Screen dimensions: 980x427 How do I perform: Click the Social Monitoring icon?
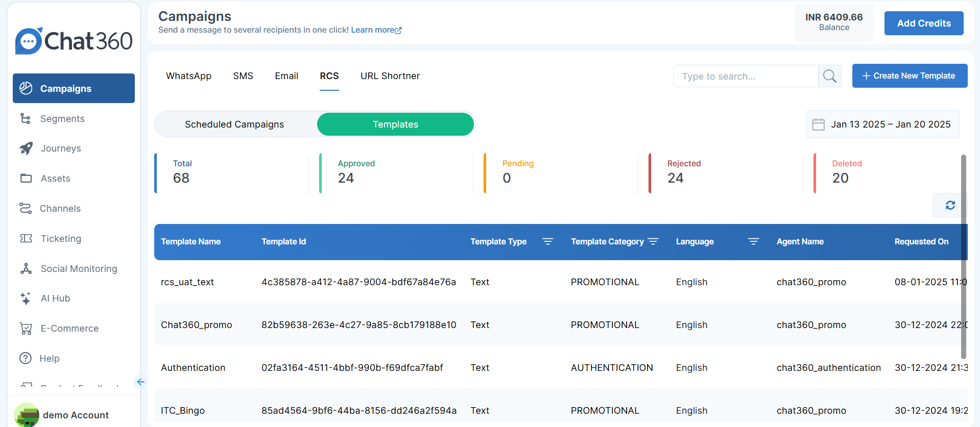point(26,268)
